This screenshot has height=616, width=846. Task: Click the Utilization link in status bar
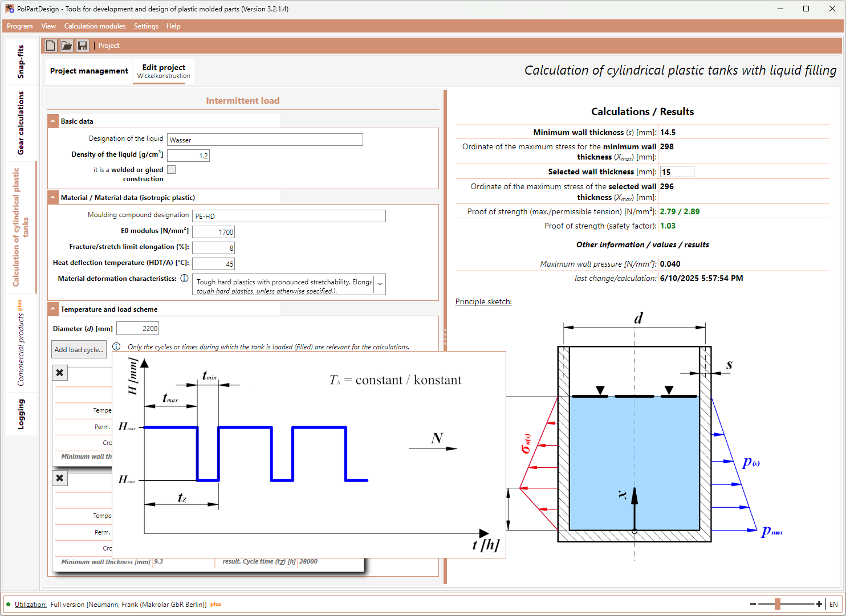(x=31, y=605)
